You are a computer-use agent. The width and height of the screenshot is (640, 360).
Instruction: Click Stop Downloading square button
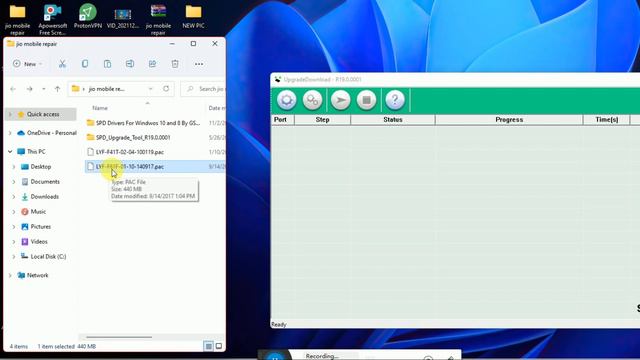tap(367, 100)
